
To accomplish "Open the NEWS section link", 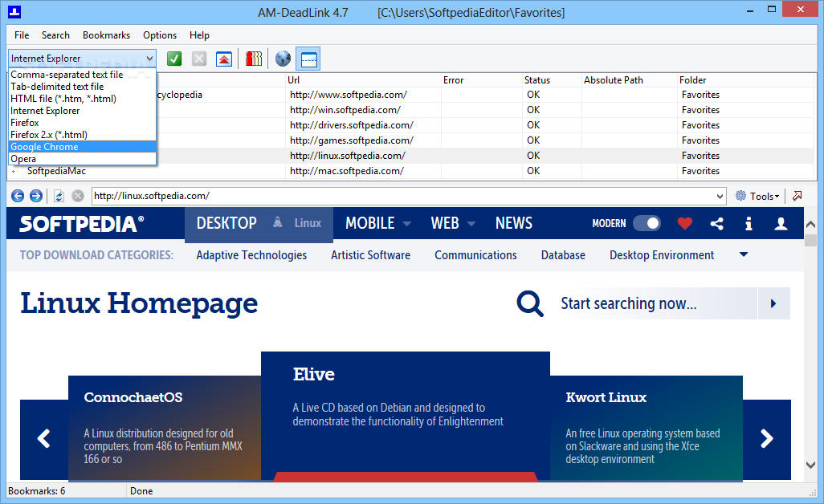I will (514, 223).
